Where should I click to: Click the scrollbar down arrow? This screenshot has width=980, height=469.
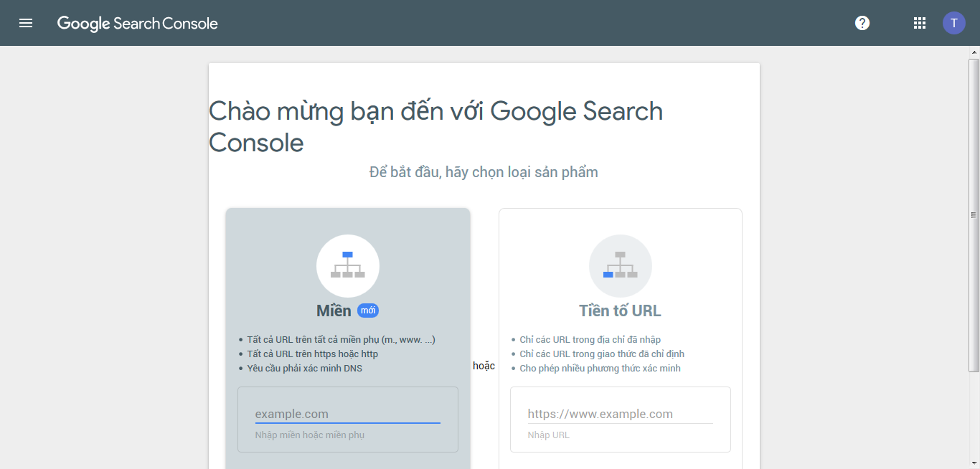974,463
